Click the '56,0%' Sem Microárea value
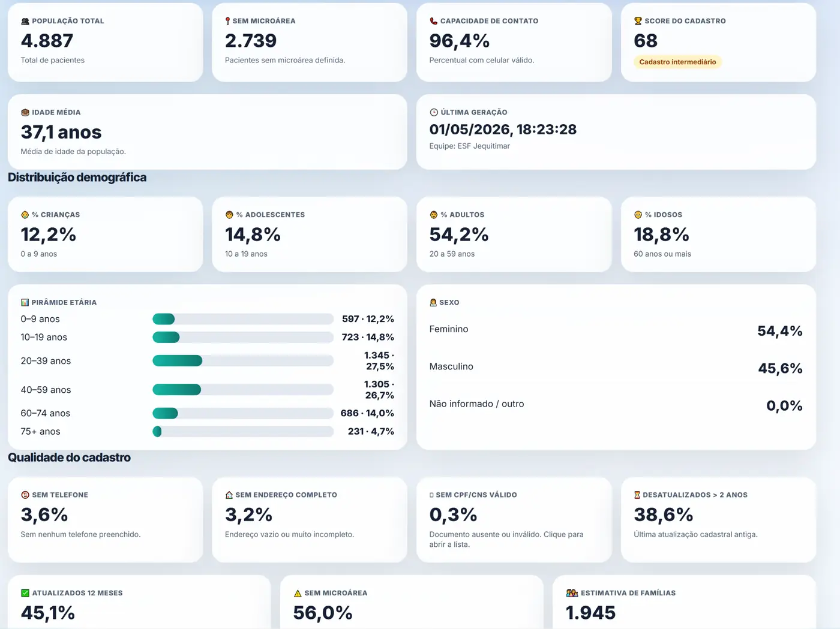 tap(323, 613)
